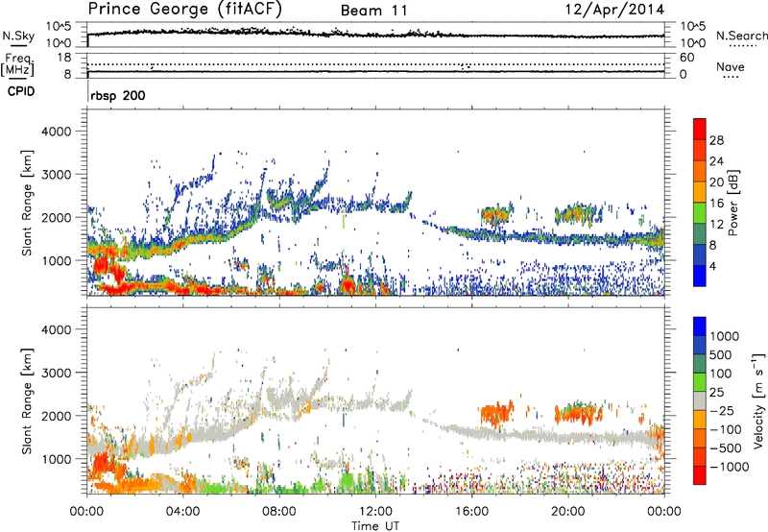768x532 pixels.
Task: Click the '4' tick on the Power colorbar
Action: click(713, 266)
